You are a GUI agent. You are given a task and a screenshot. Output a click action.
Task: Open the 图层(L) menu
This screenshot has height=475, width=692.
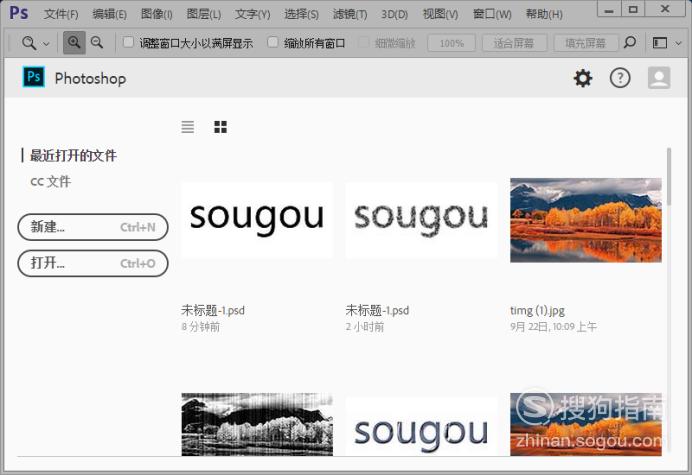tap(204, 15)
